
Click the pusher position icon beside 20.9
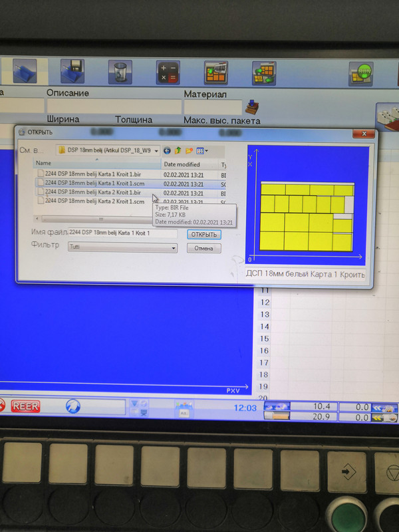click(x=277, y=416)
